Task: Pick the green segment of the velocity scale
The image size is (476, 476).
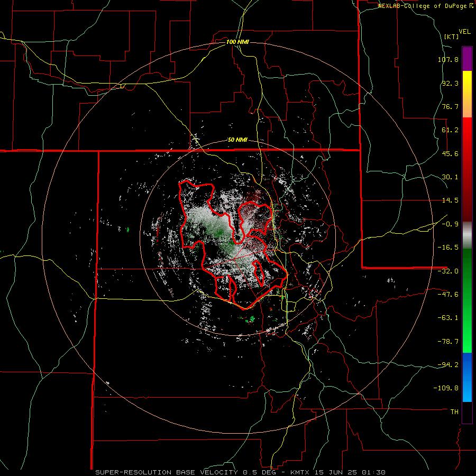Action: 467,300
